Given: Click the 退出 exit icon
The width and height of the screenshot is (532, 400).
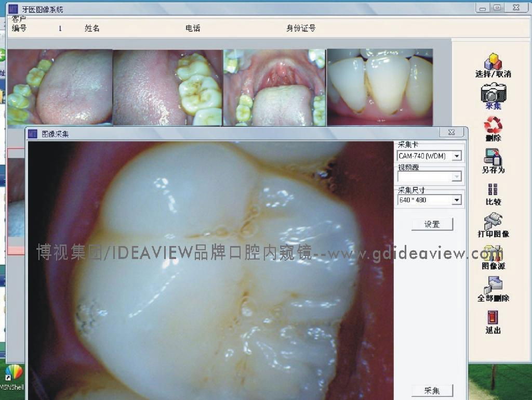Looking at the screenshot, I should coord(493,318).
